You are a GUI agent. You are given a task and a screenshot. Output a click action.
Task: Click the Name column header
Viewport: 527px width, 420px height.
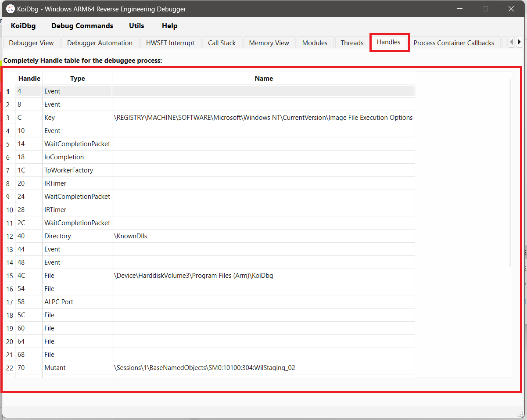click(x=264, y=79)
